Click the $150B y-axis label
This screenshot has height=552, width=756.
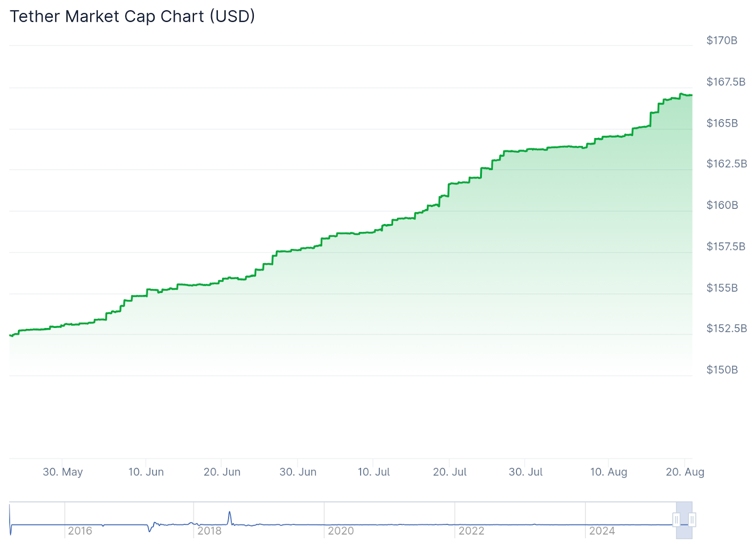(722, 370)
